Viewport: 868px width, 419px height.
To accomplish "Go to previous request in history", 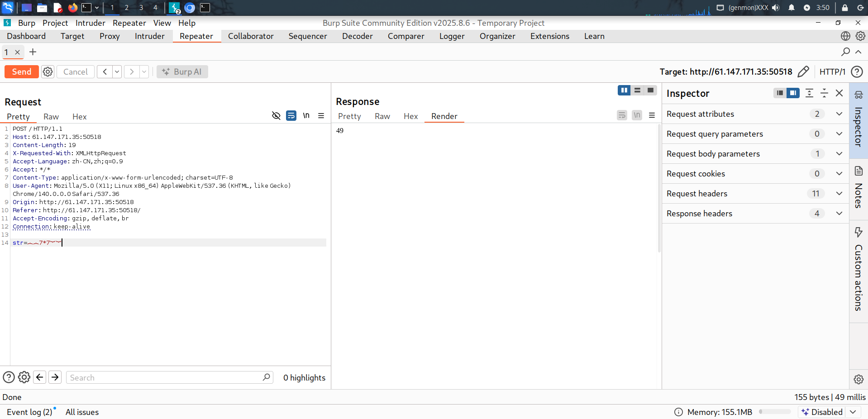I will coord(105,71).
